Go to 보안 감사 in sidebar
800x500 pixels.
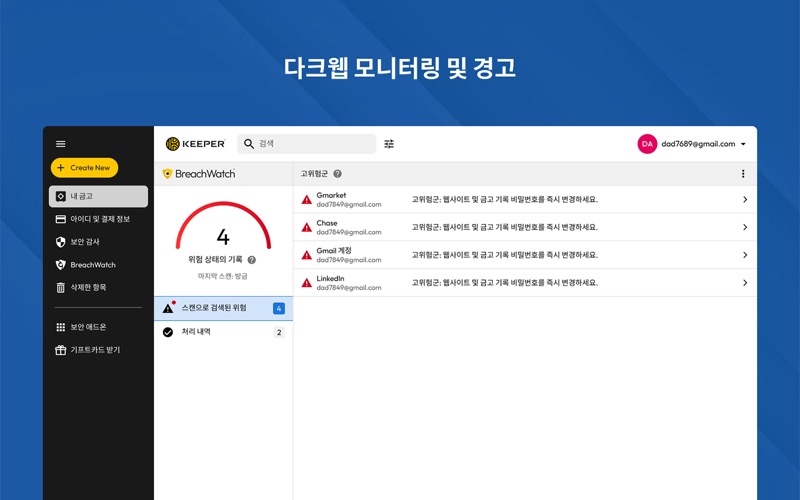[x=98, y=242]
